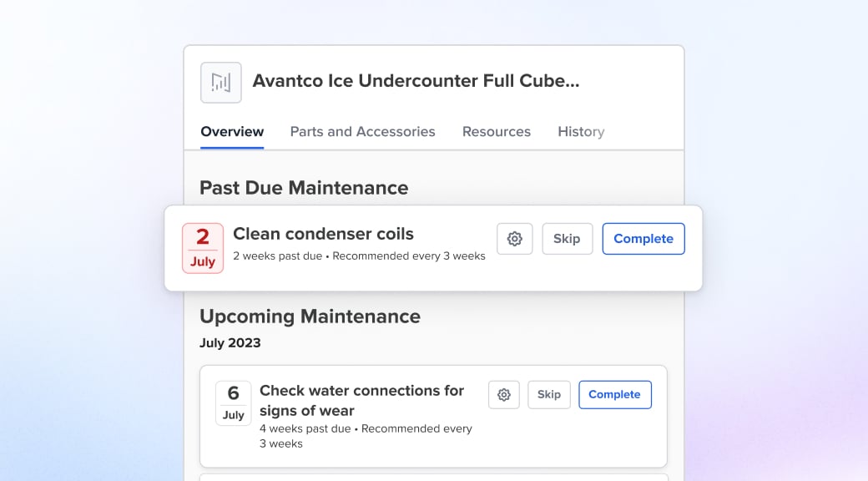Skip the Clean condenser coils task
Screen dimensions: 868x481
coord(567,239)
